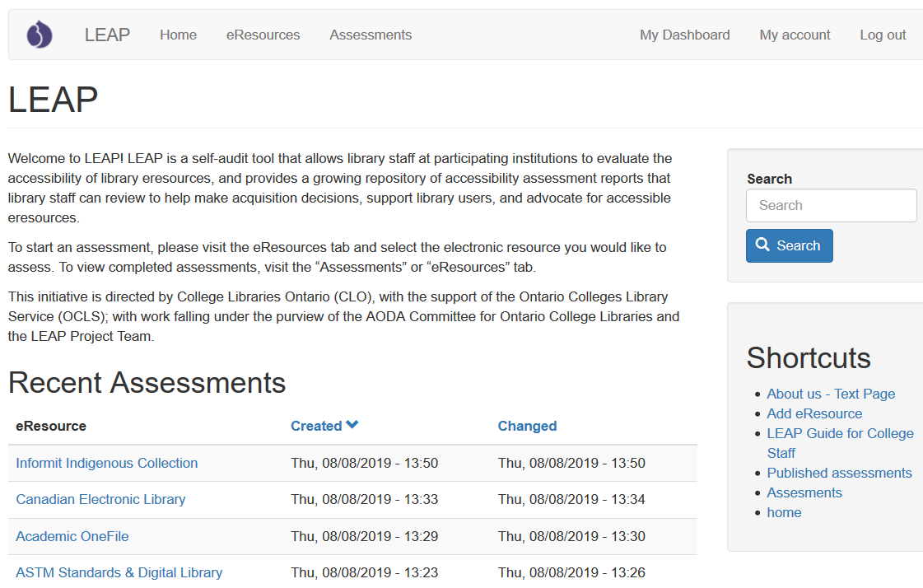This screenshot has width=923, height=588.
Task: Go to Assessments in navbar
Action: pyautogui.click(x=371, y=35)
